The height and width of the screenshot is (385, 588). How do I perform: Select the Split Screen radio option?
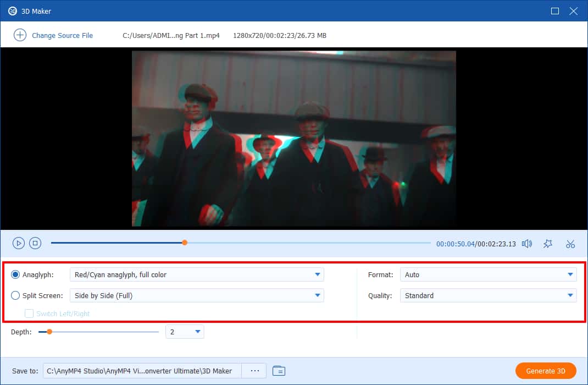[x=15, y=295]
